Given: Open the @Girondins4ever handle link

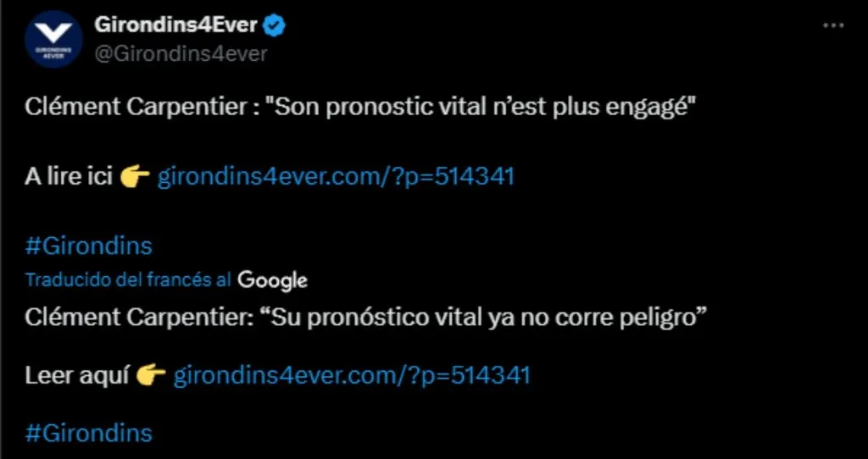Looking at the screenshot, I should tap(181, 54).
